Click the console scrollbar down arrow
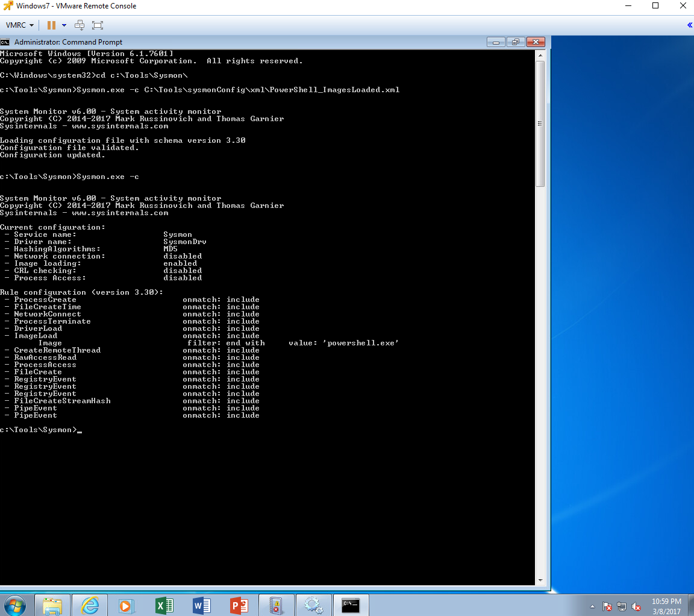 point(540,580)
